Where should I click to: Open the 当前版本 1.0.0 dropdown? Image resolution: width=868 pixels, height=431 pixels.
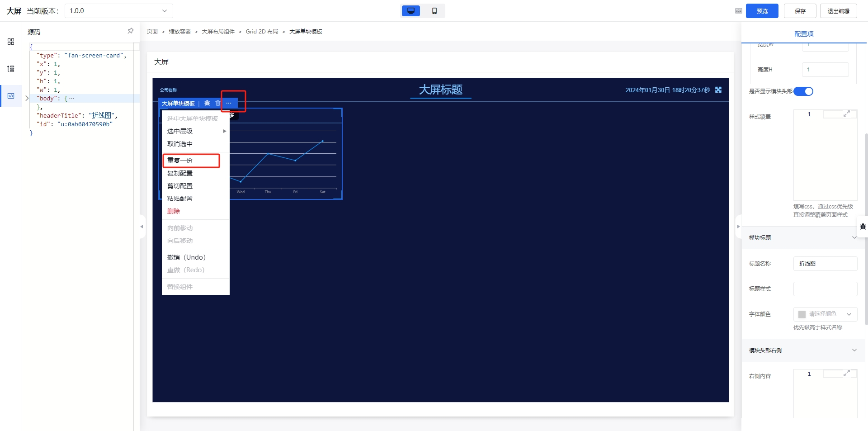(119, 11)
